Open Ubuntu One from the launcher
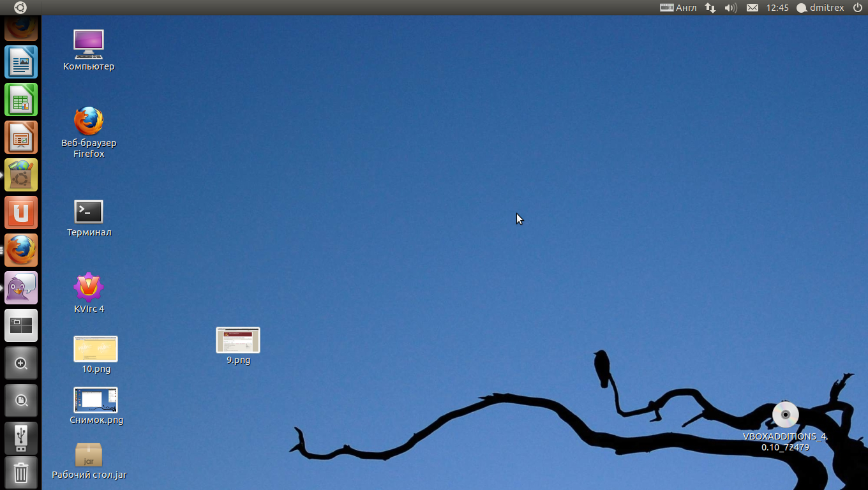Image resolution: width=868 pixels, height=490 pixels. click(x=21, y=212)
